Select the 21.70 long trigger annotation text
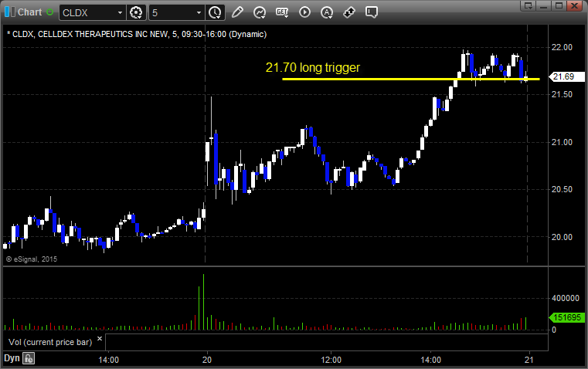 point(313,67)
